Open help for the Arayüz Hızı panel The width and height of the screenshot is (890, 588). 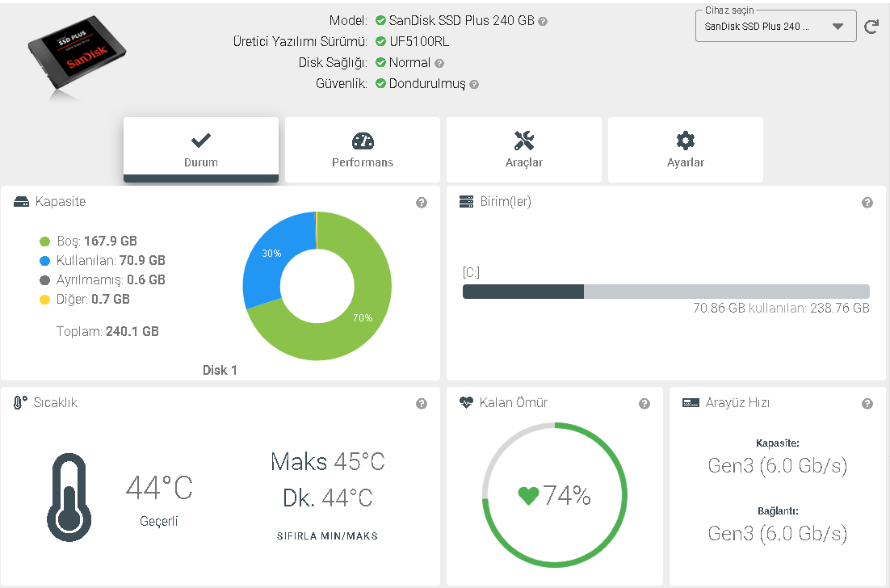coord(867,404)
